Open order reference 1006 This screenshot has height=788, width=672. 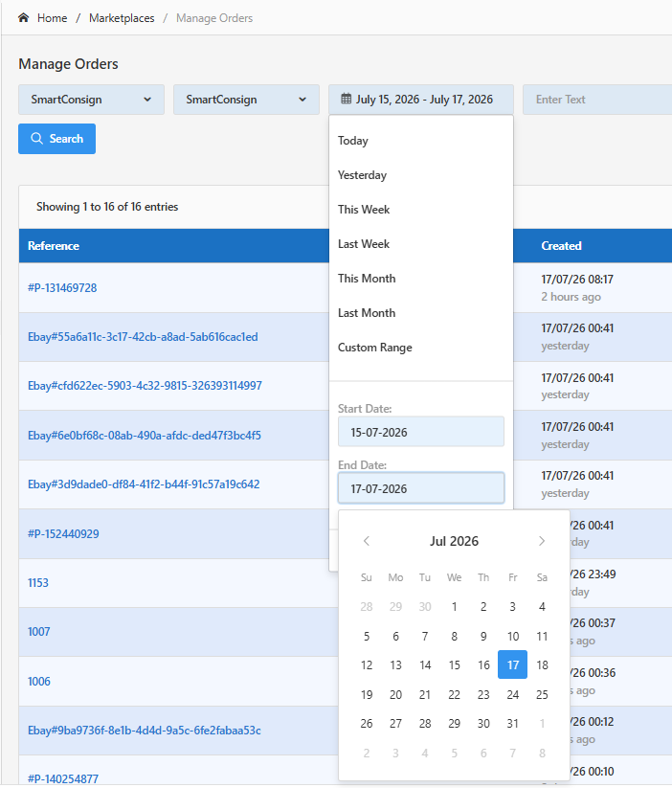(38, 682)
